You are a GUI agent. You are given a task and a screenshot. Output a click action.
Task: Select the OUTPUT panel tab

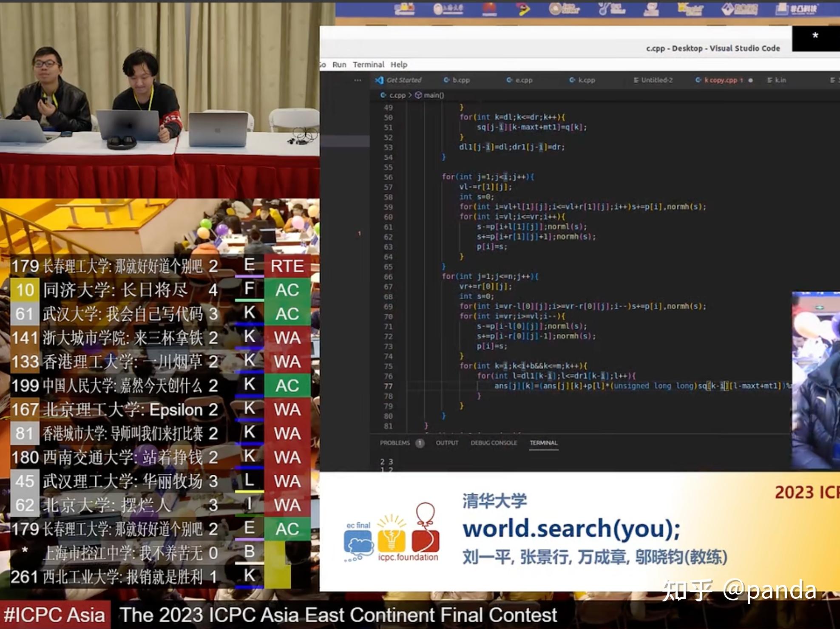coord(447,443)
